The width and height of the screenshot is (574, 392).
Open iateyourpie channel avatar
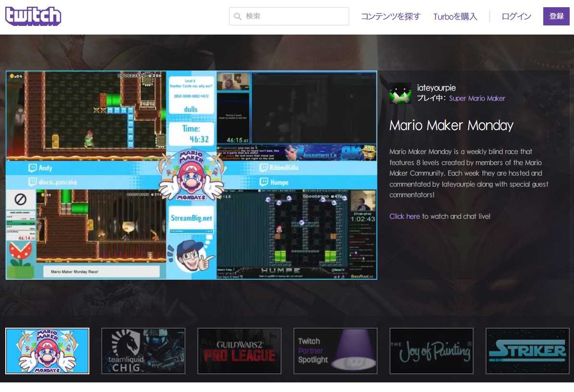click(x=400, y=93)
